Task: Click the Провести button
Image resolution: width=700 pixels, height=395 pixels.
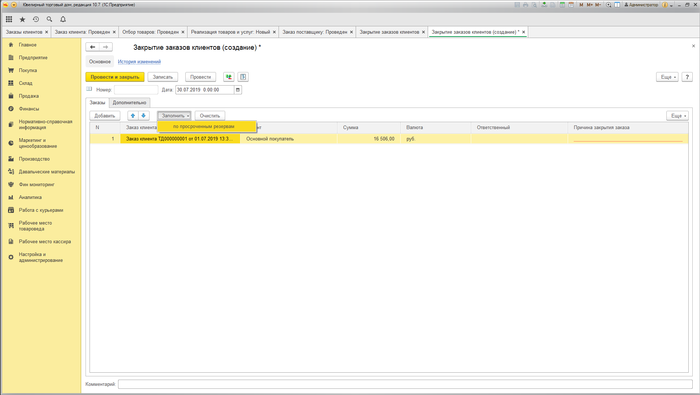Action: pos(200,77)
